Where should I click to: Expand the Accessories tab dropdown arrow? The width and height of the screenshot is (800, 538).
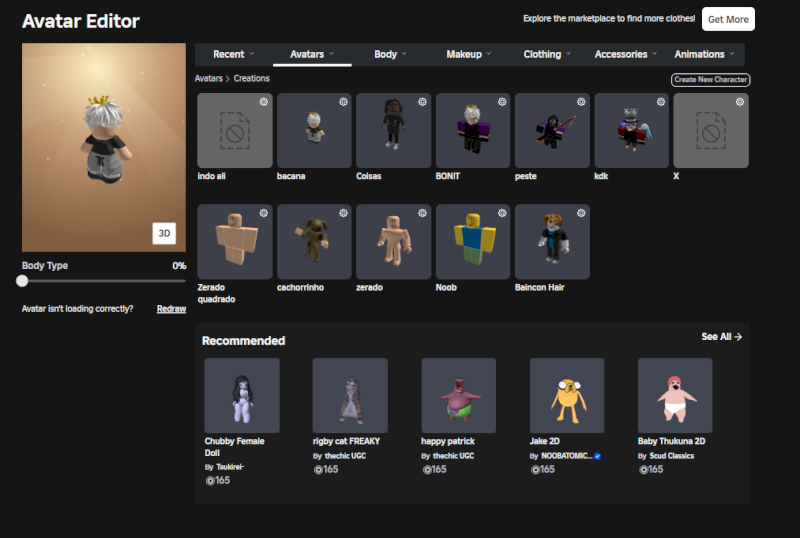click(x=654, y=54)
